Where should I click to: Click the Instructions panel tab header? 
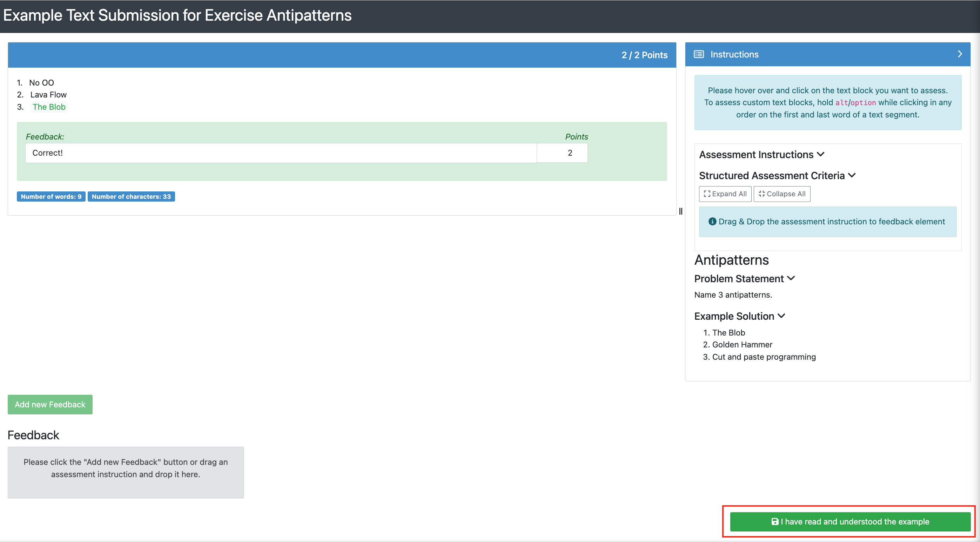tap(828, 55)
